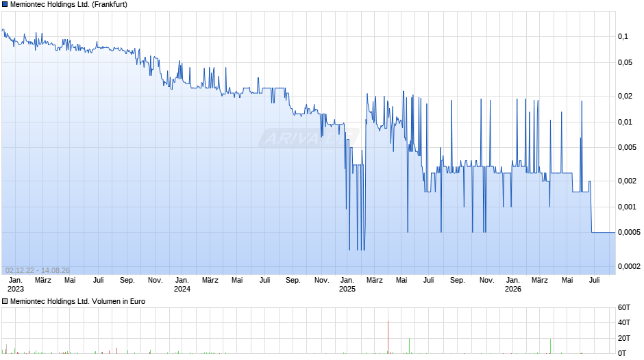Click the volume axis label '20T'

point(624,338)
